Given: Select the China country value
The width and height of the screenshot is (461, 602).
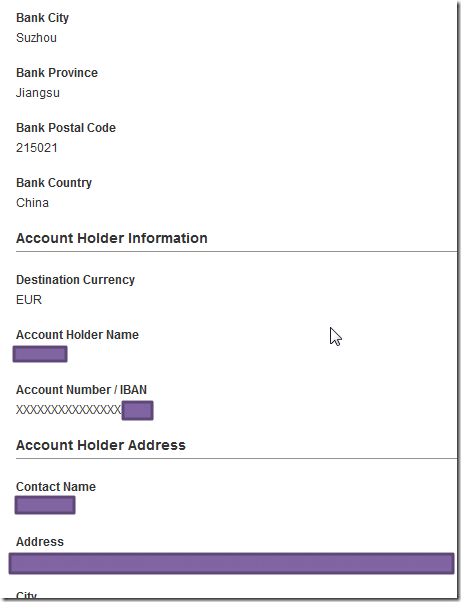Looking at the screenshot, I should [32, 203].
